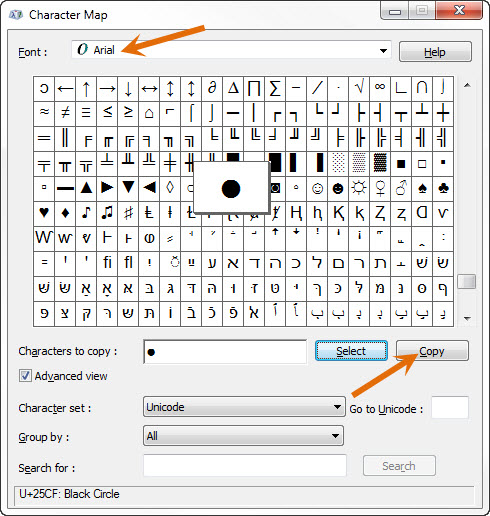Click the Search for text field
The width and height of the screenshot is (490, 516).
click(x=245, y=466)
